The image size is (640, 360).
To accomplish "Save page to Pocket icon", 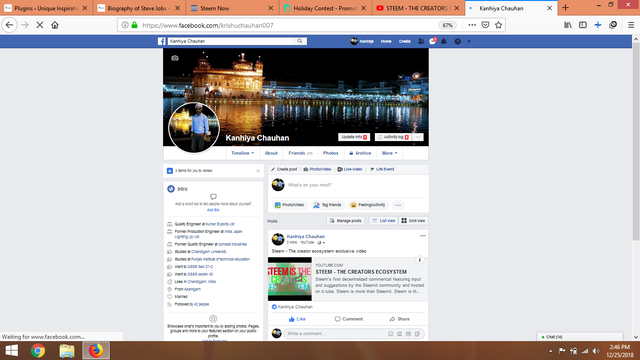I will (485, 25).
